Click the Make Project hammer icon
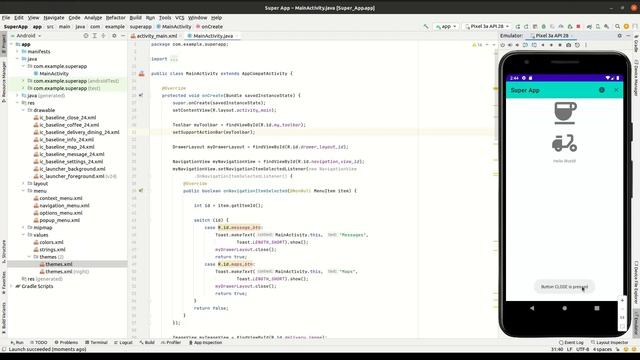 point(426,27)
